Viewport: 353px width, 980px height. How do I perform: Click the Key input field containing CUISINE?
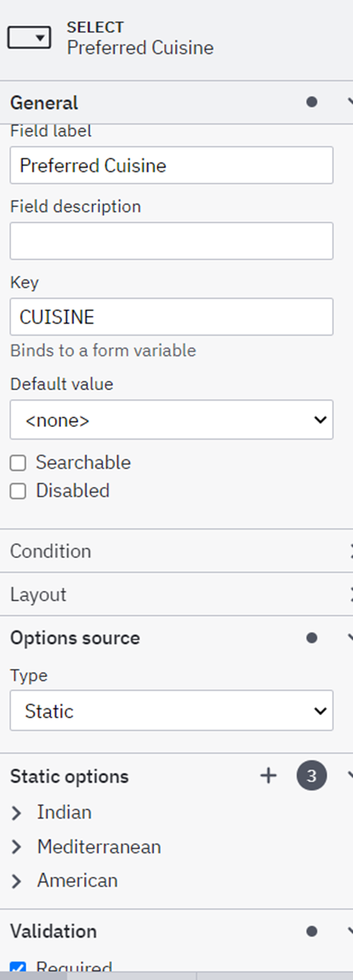pos(171,317)
